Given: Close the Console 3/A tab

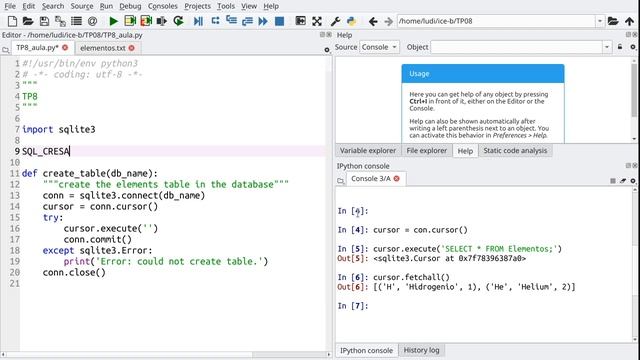Looking at the screenshot, I should 396,179.
